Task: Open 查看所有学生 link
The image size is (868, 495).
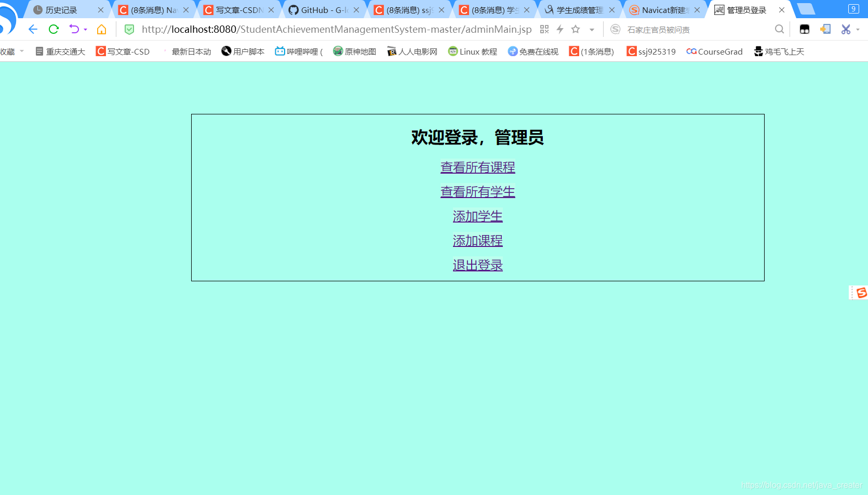Action: [478, 192]
